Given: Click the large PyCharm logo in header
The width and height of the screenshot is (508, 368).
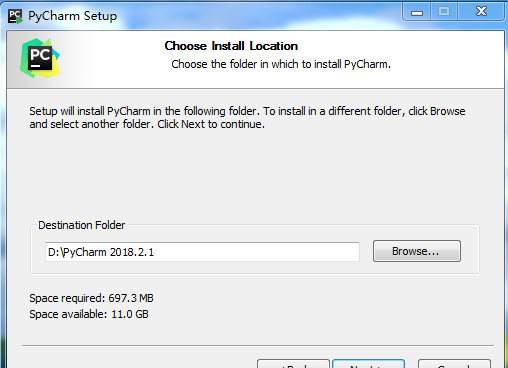Looking at the screenshot, I should point(40,58).
